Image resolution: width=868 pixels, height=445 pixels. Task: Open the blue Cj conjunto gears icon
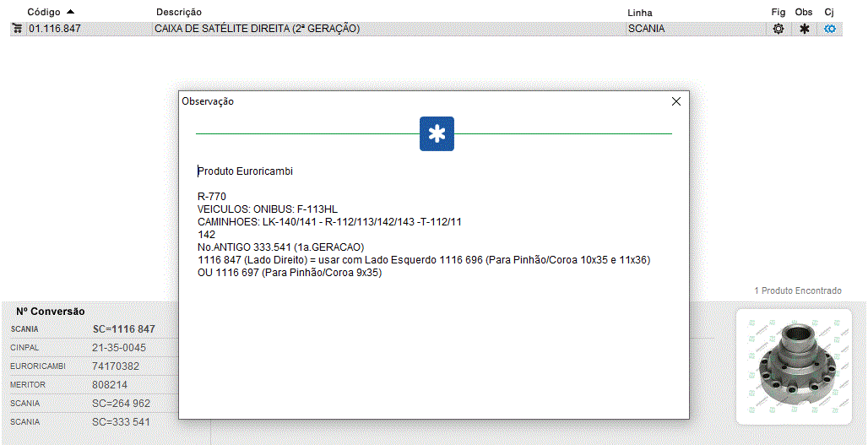point(830,29)
